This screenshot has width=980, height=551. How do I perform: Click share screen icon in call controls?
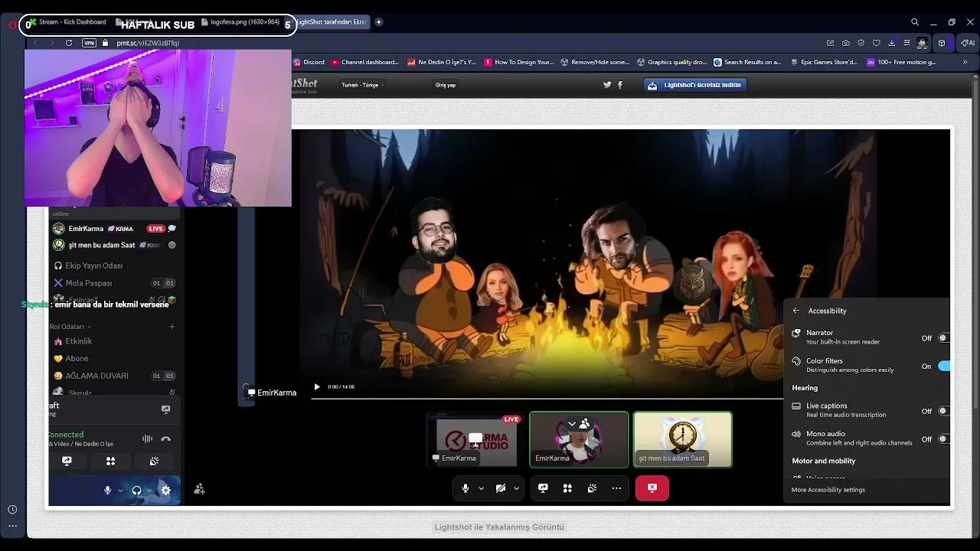tap(543, 488)
